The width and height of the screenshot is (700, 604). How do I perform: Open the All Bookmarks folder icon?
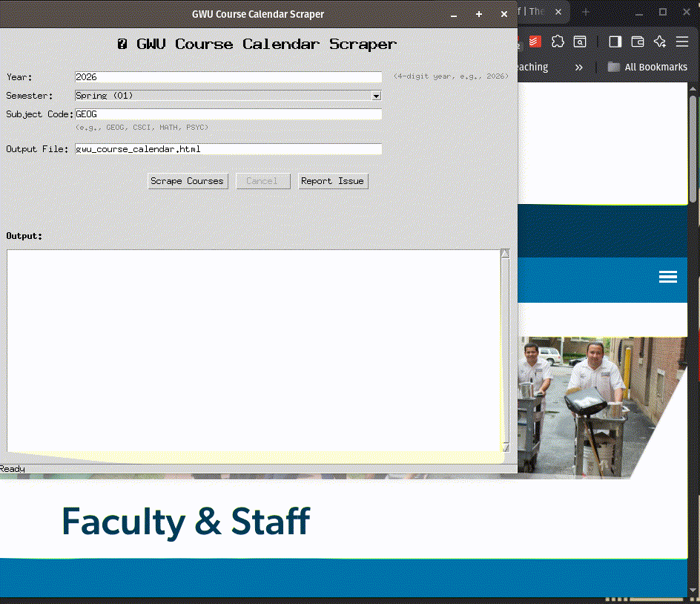(613, 67)
